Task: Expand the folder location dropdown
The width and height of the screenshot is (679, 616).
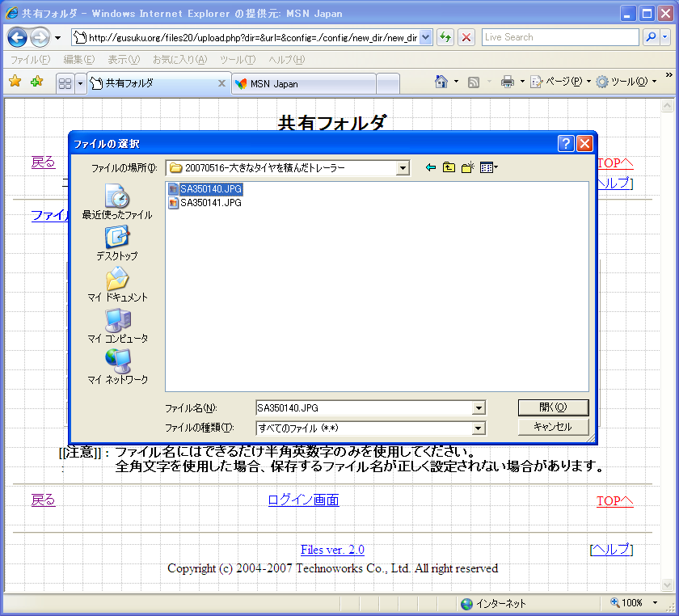Action: [x=403, y=167]
